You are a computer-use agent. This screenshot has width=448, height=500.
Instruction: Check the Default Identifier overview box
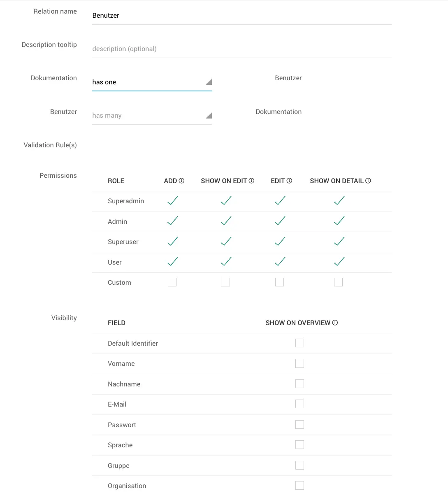299,343
